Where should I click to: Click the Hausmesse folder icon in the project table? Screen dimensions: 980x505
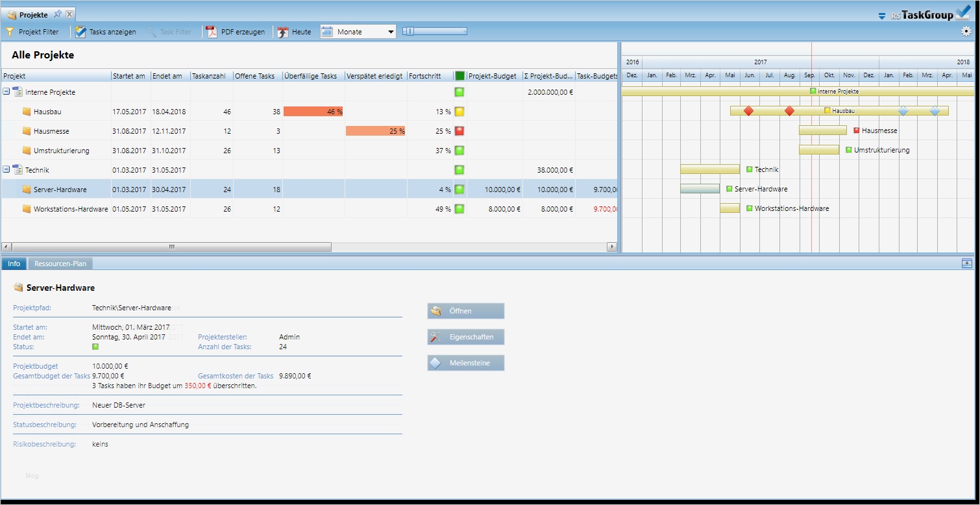[27, 131]
